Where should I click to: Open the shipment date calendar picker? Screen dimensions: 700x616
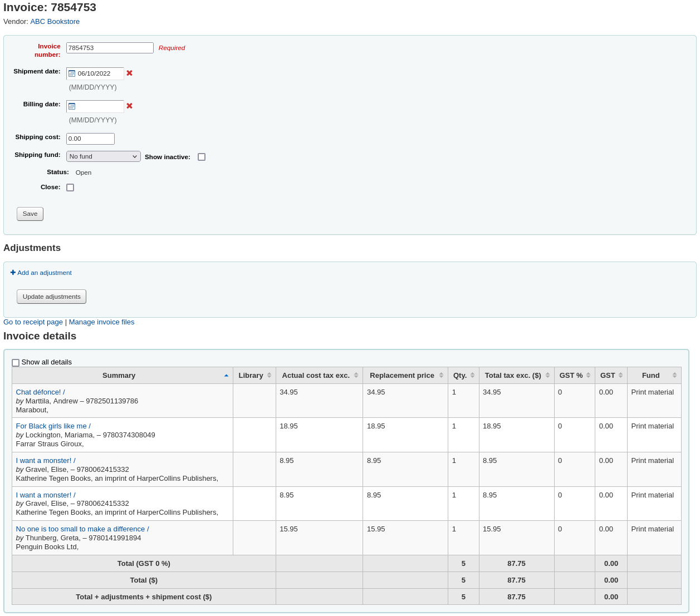[x=72, y=73]
